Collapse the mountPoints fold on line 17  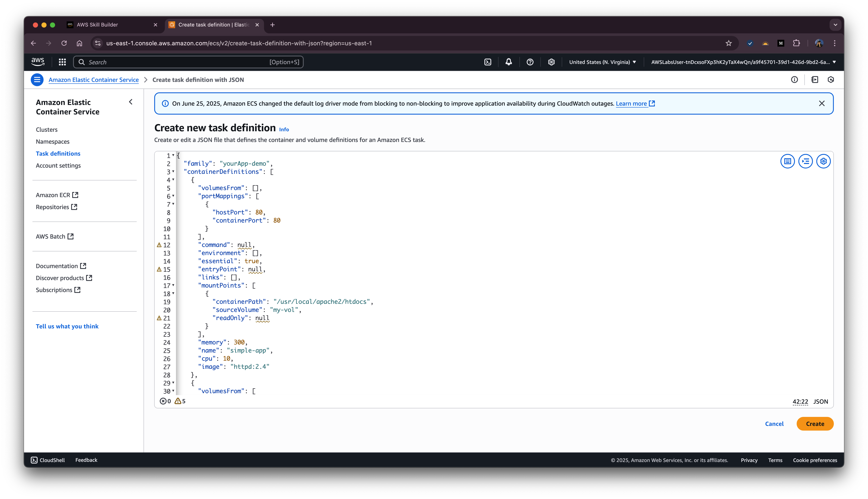click(173, 285)
